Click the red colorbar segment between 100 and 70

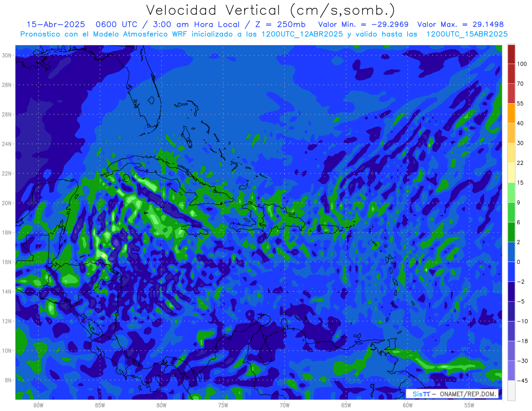[511, 74]
